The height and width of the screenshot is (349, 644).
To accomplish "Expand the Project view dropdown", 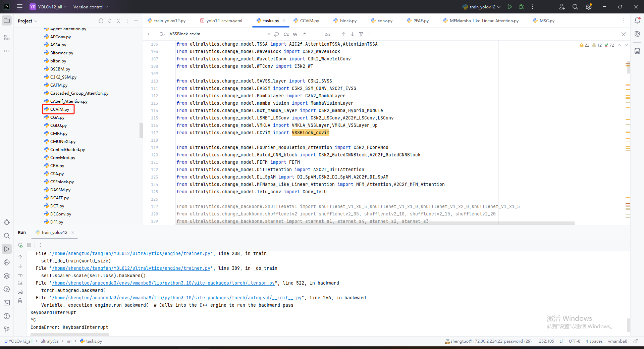I will 27,21.
